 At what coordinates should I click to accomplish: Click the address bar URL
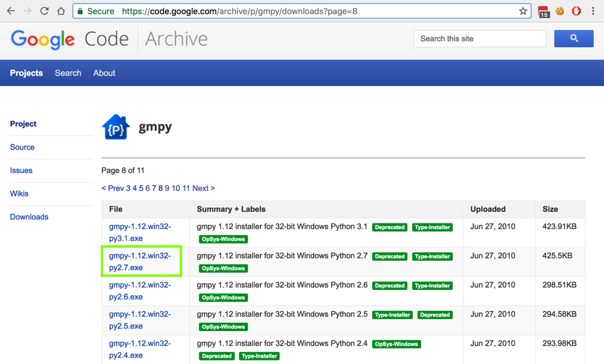240,11
